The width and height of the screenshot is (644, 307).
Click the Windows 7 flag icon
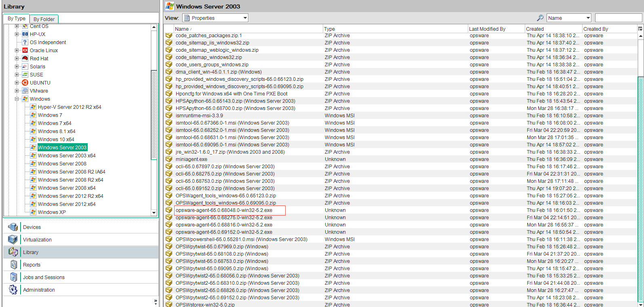33,115
